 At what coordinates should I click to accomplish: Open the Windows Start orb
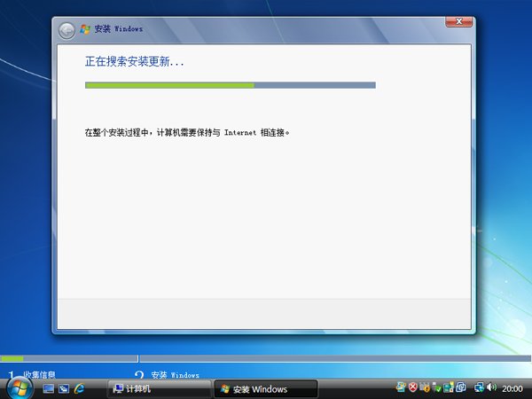20,387
